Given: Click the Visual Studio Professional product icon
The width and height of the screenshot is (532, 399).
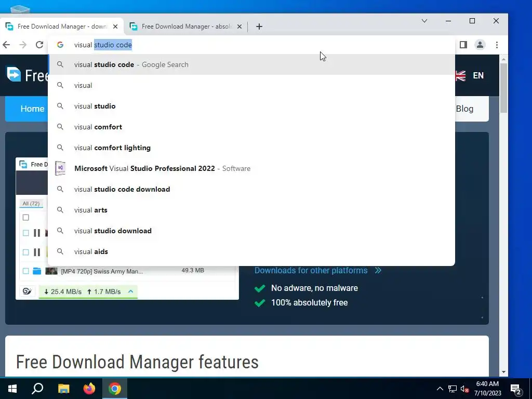Looking at the screenshot, I should (x=60, y=168).
